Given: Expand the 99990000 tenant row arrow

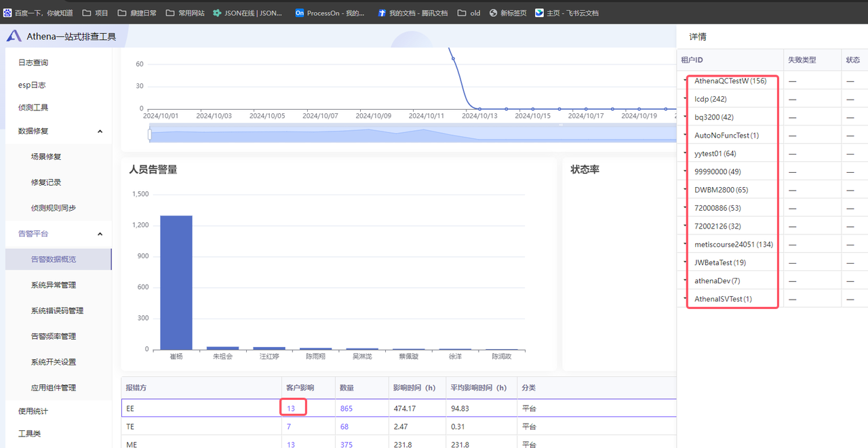Looking at the screenshot, I should pyautogui.click(x=686, y=171).
